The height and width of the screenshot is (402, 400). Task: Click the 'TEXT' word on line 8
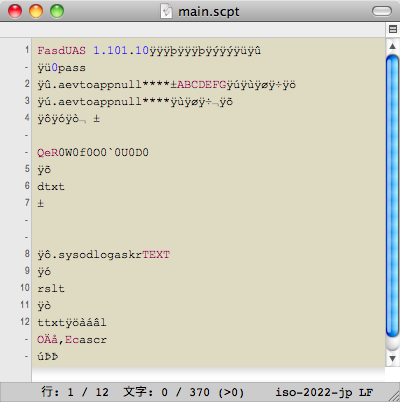click(156, 255)
